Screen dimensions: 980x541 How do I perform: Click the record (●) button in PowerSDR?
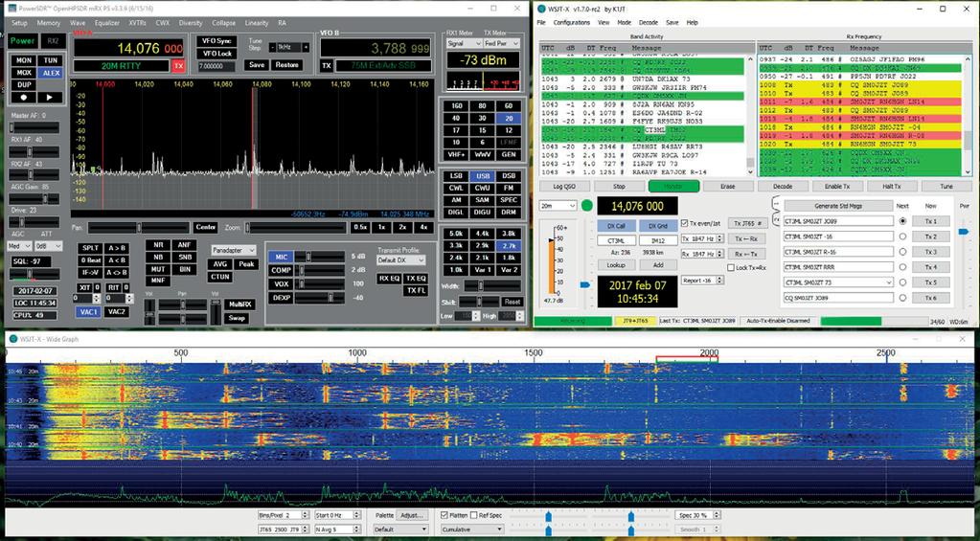(24, 98)
